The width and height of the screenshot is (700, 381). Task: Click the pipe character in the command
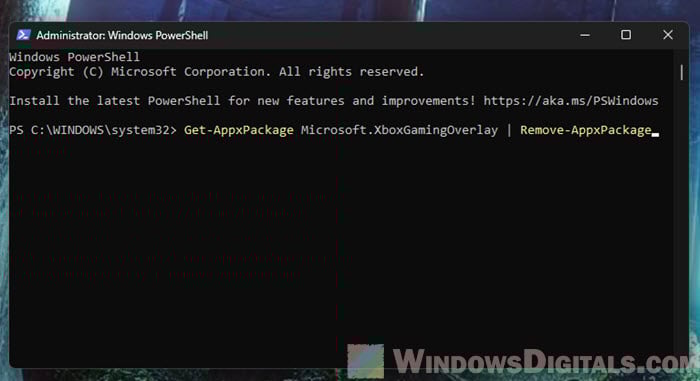(509, 130)
